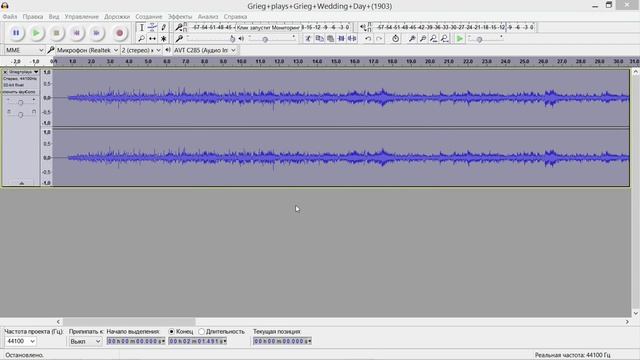Start recording with the red Record button
This screenshot has width=640, height=360.
tap(120, 33)
